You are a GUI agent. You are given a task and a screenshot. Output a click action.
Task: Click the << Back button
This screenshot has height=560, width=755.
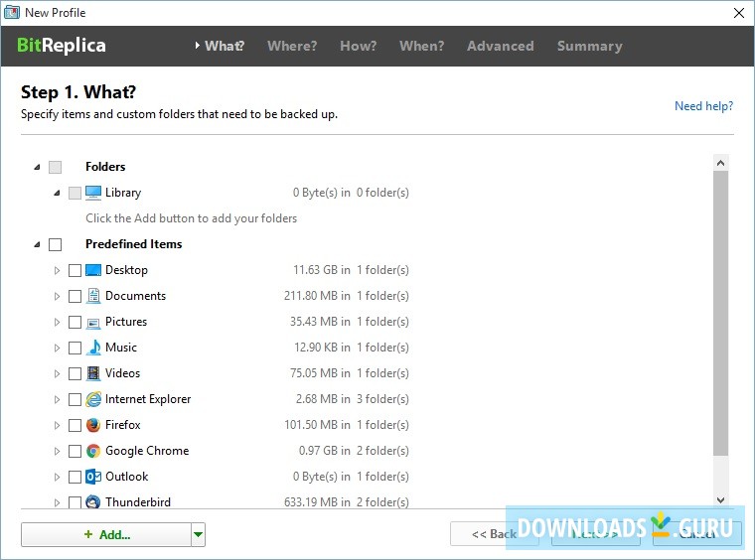point(494,534)
